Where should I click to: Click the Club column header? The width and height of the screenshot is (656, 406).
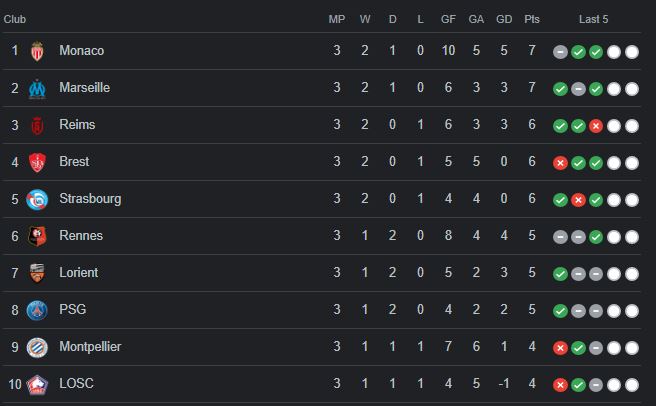point(15,19)
